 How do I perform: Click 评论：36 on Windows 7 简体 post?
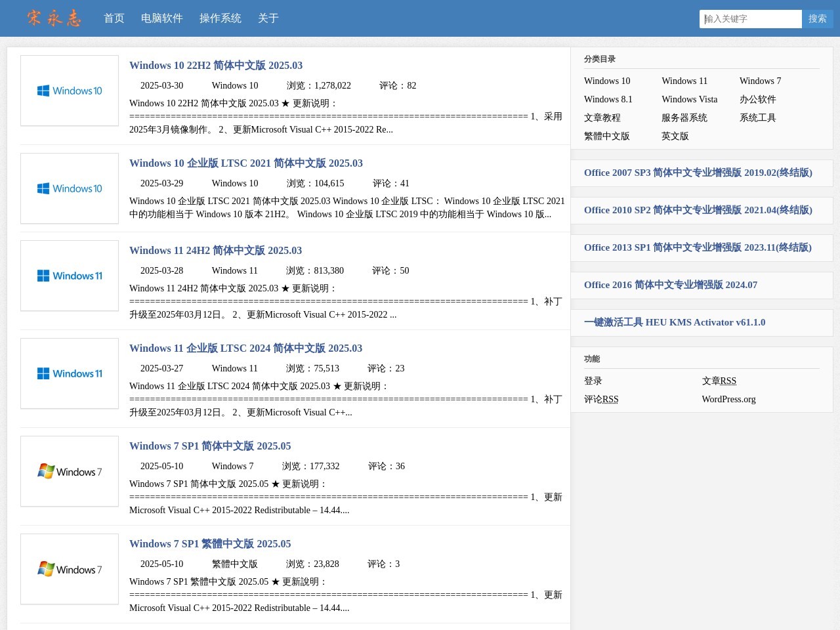pos(387,467)
